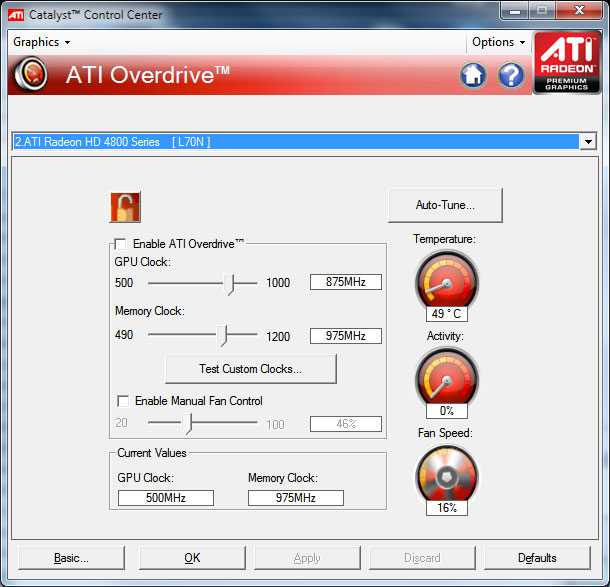Click Test Custom Clocks button
This screenshot has height=587, width=610.
251,369
